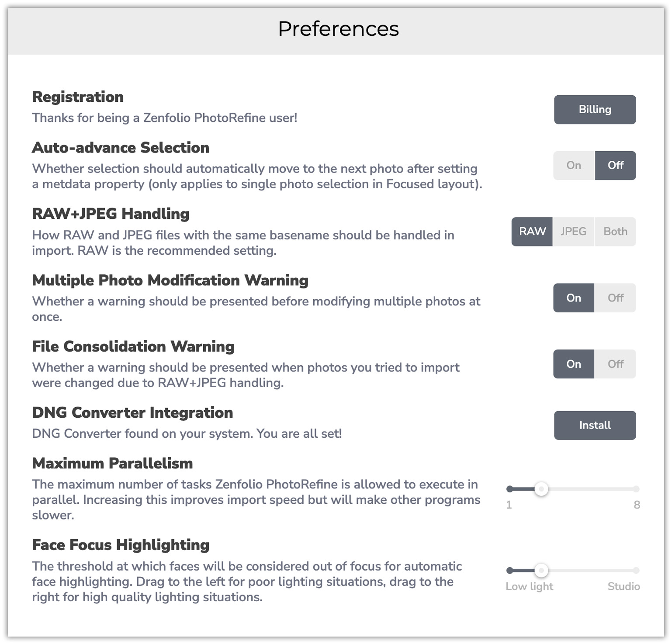This screenshot has width=672, height=644.
Task: Choose RAW for RAW+JPEG Handling
Action: 532,231
